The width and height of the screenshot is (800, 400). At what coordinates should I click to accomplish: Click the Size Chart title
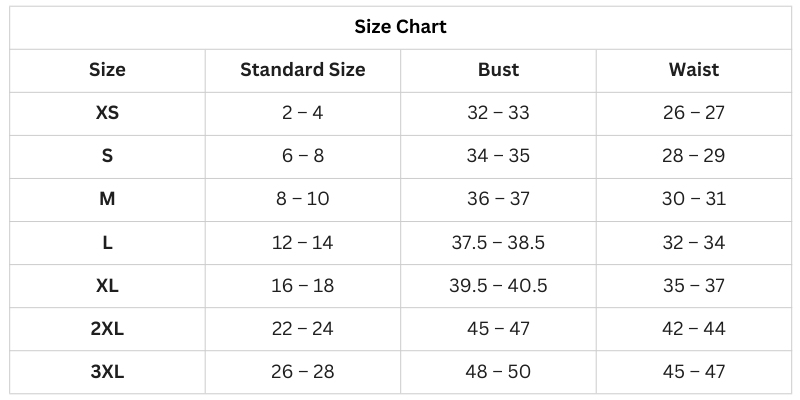pos(400,27)
